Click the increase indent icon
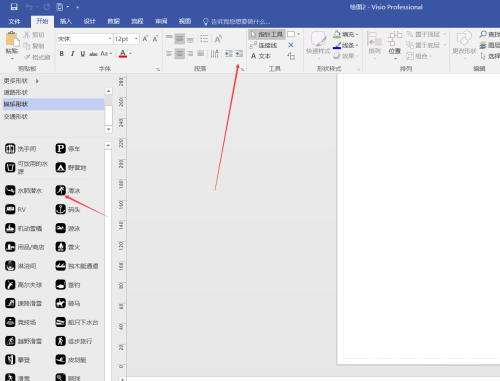The height and width of the screenshot is (381, 500). pos(239,53)
